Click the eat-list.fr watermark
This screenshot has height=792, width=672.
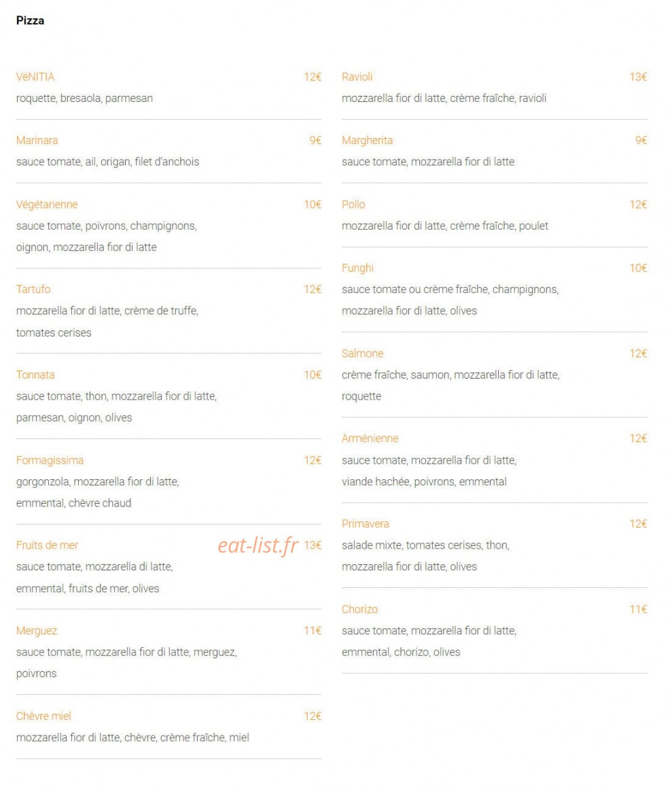(x=258, y=545)
